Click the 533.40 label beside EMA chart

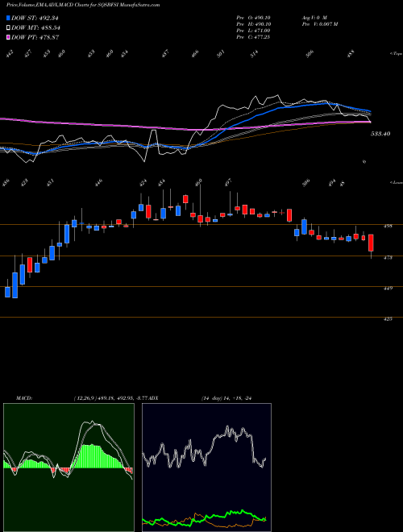380,134
